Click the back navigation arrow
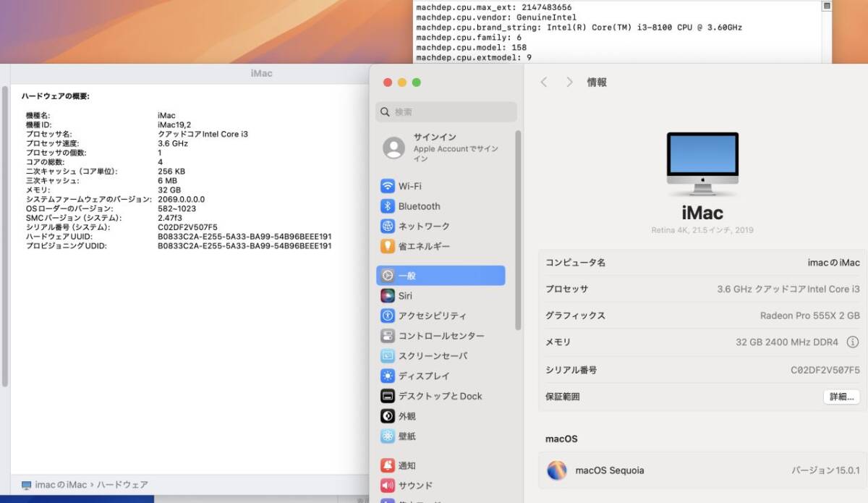The width and height of the screenshot is (868, 503). pyautogui.click(x=543, y=82)
